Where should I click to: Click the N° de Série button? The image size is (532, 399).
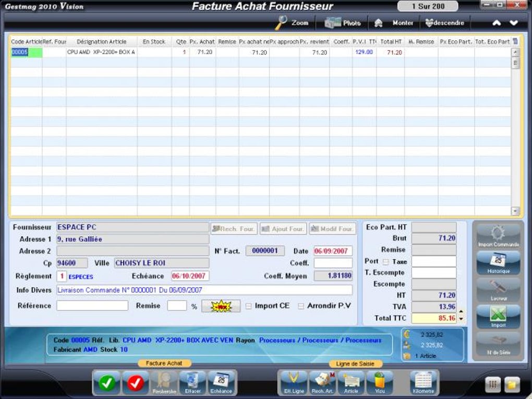coord(498,344)
